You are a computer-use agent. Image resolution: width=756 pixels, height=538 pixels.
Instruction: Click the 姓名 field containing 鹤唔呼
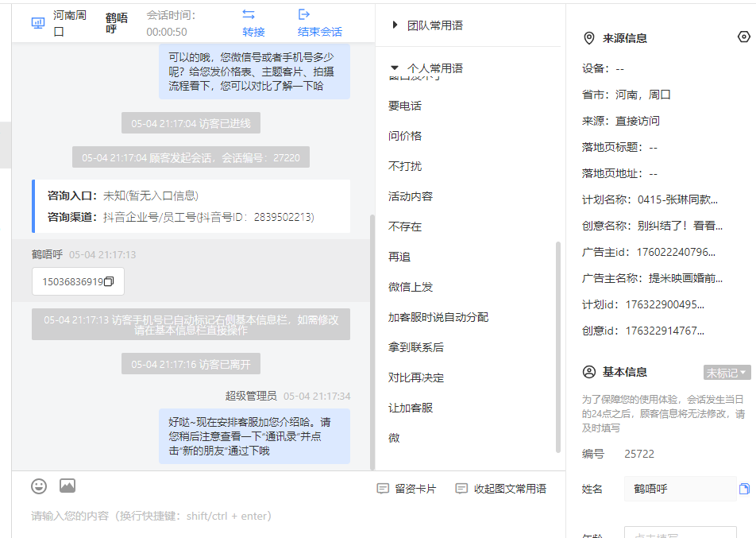click(x=680, y=489)
